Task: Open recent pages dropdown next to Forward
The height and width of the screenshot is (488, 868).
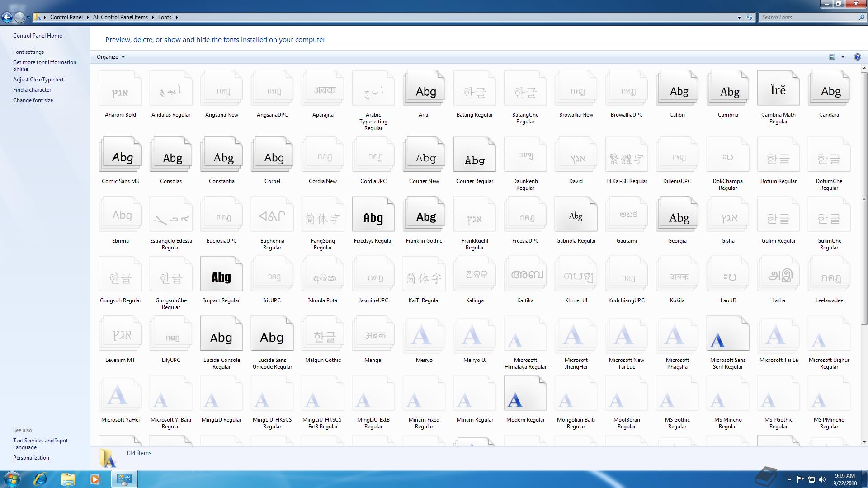Action: point(28,18)
